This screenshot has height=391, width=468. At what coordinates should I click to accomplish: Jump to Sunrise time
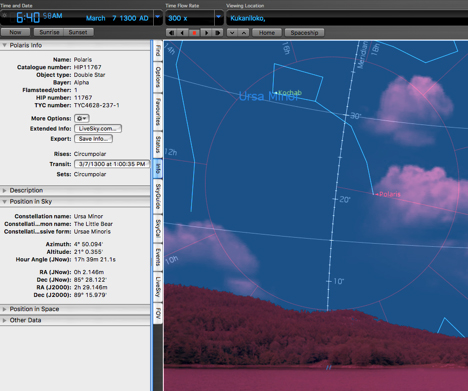coord(49,32)
